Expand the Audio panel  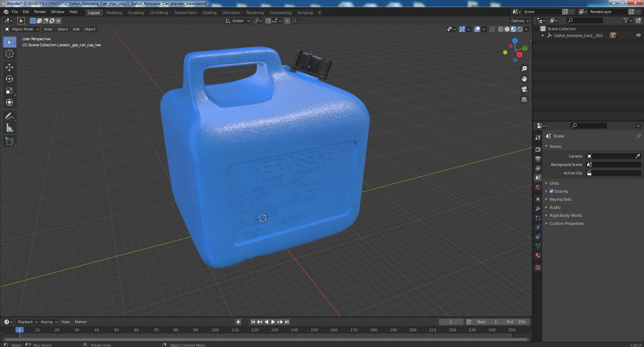coord(555,207)
